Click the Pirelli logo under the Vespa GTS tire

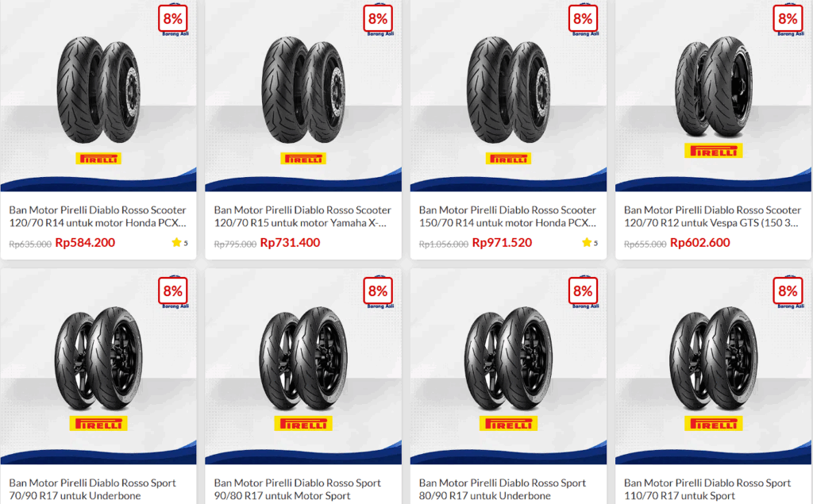click(714, 151)
